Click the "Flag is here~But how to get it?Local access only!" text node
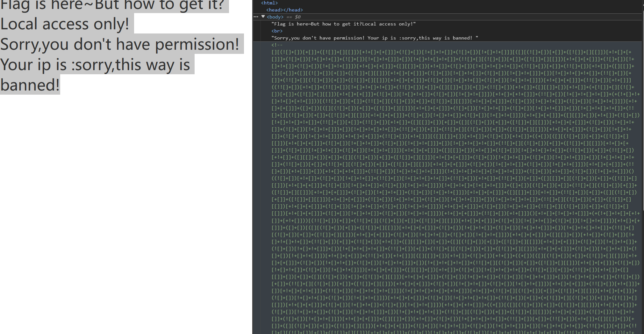This screenshot has height=334, width=644. (344, 24)
